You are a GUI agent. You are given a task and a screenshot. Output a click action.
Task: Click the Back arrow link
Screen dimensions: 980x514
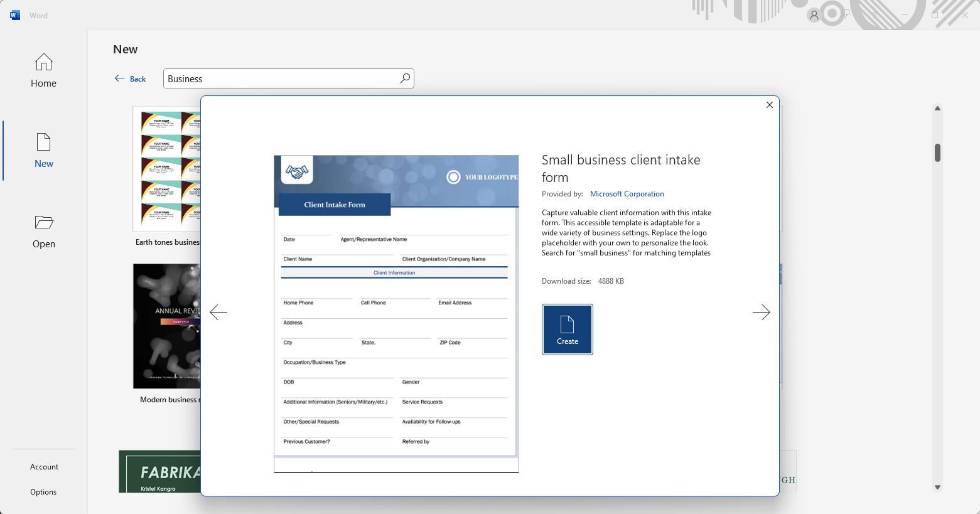pos(131,78)
